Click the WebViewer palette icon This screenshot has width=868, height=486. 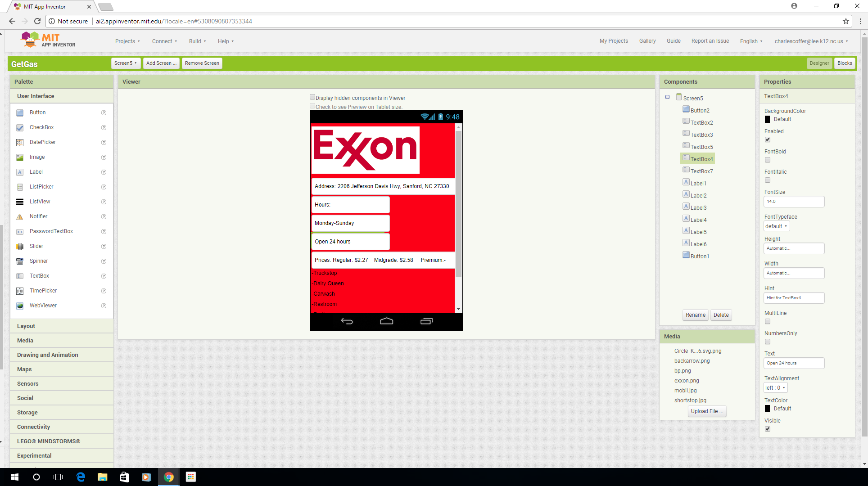tap(20, 306)
